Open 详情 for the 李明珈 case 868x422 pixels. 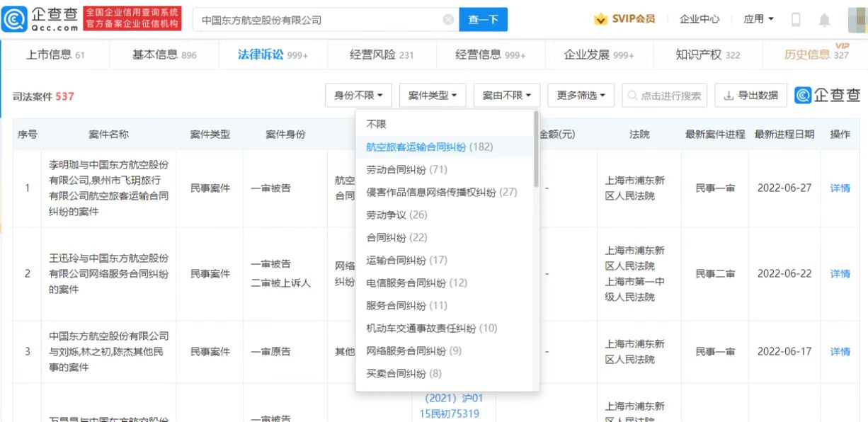840,188
